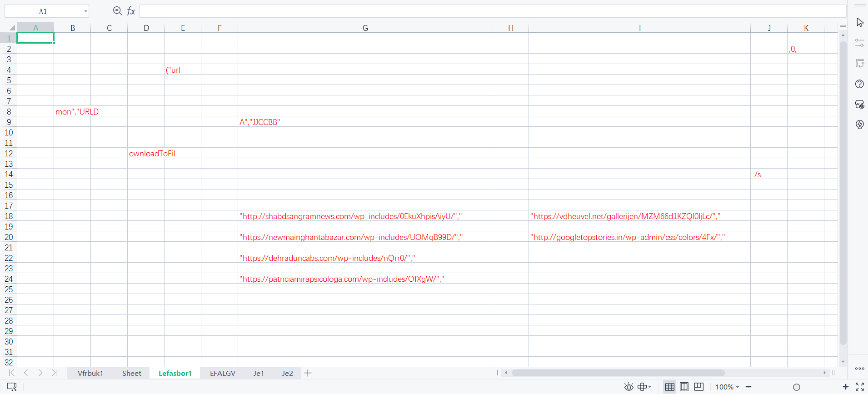Click the zoom slider handle
868x394 pixels.
[x=796, y=387]
